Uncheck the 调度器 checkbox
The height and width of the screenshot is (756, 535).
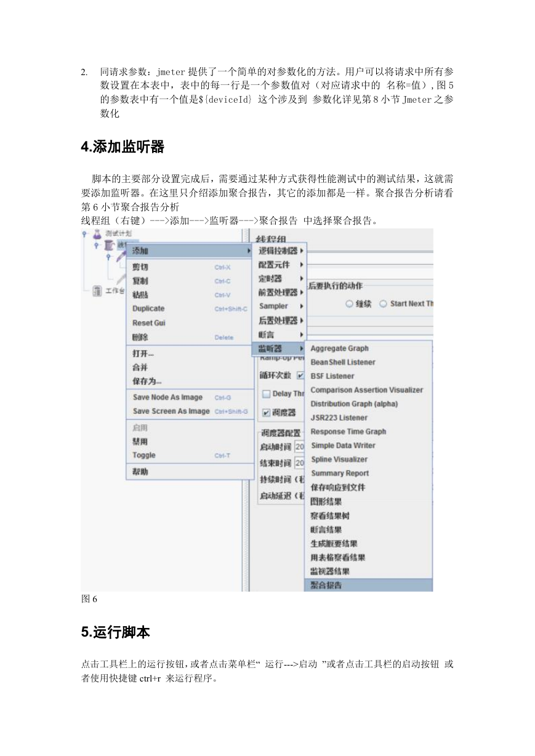click(x=267, y=412)
